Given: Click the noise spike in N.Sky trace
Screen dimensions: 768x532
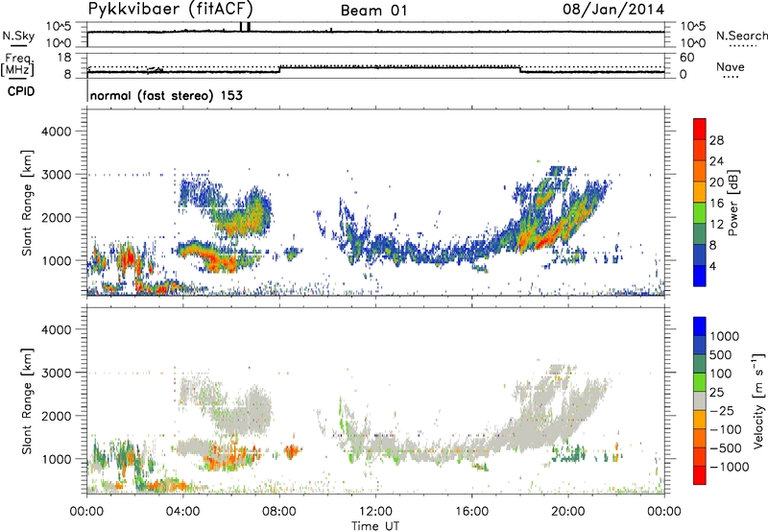Looking at the screenshot, I should (245, 27).
